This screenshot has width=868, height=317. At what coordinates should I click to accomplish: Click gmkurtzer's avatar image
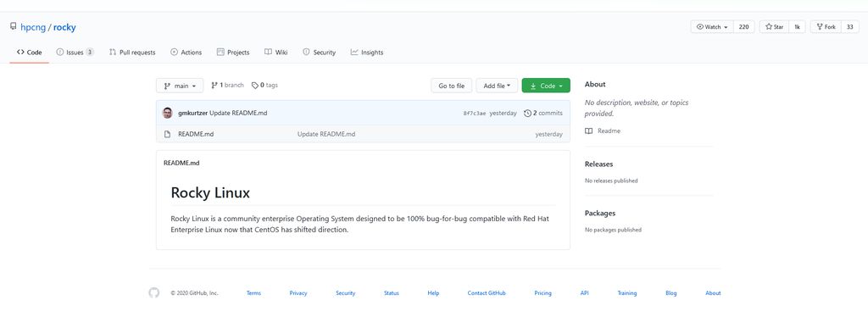pyautogui.click(x=167, y=113)
